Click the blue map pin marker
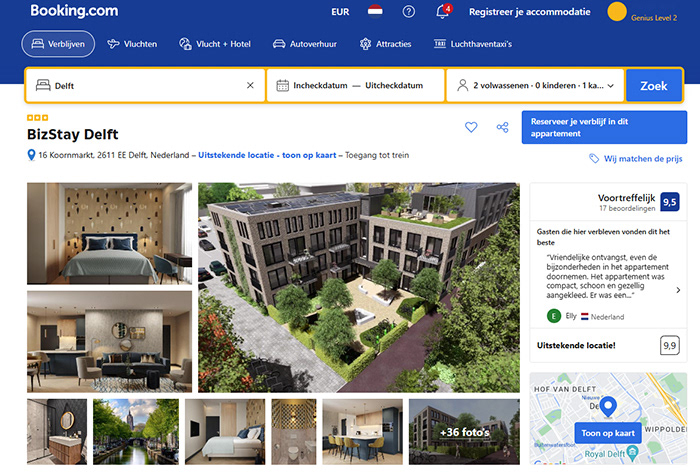700x472 pixels. [608, 407]
